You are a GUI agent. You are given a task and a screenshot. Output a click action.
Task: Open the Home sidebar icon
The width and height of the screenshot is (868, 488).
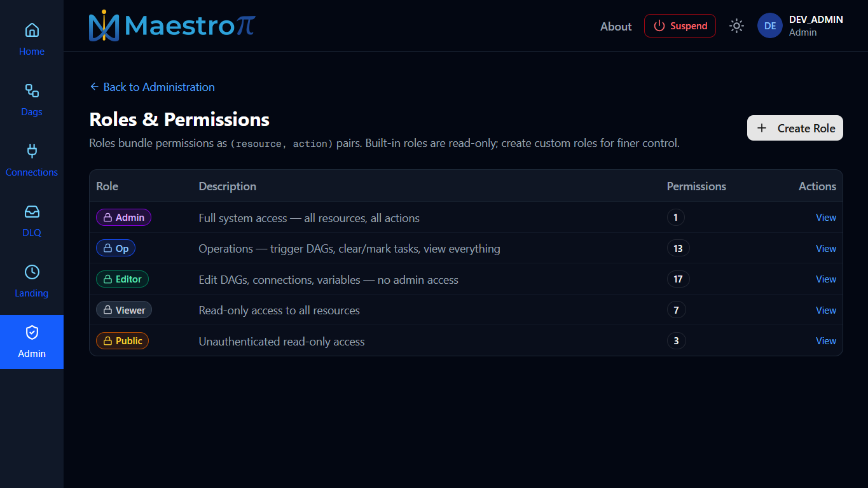click(32, 30)
